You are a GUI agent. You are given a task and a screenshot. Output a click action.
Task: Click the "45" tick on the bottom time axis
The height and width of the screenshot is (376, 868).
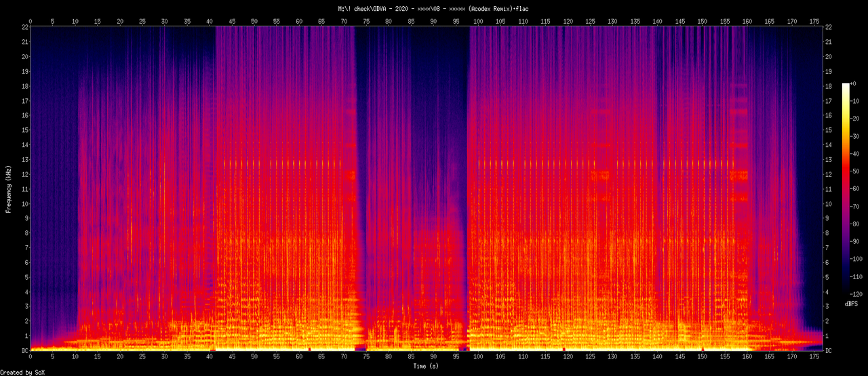[x=232, y=356]
